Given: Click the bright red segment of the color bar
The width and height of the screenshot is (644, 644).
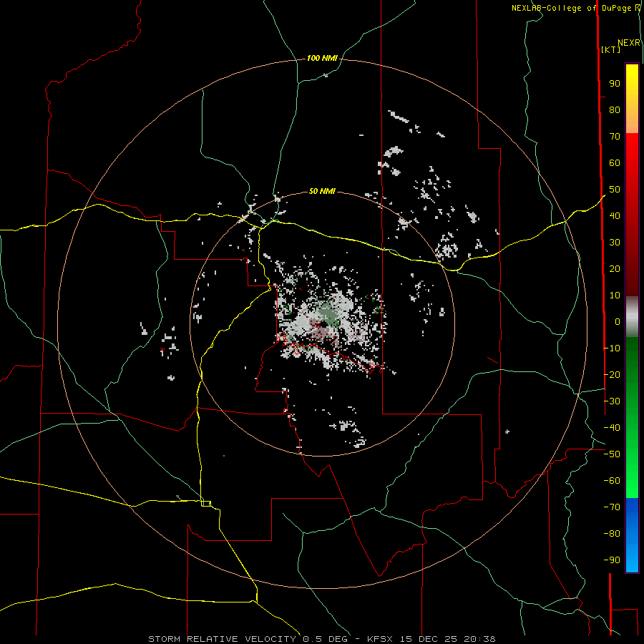Looking at the screenshot, I should coord(632,152).
